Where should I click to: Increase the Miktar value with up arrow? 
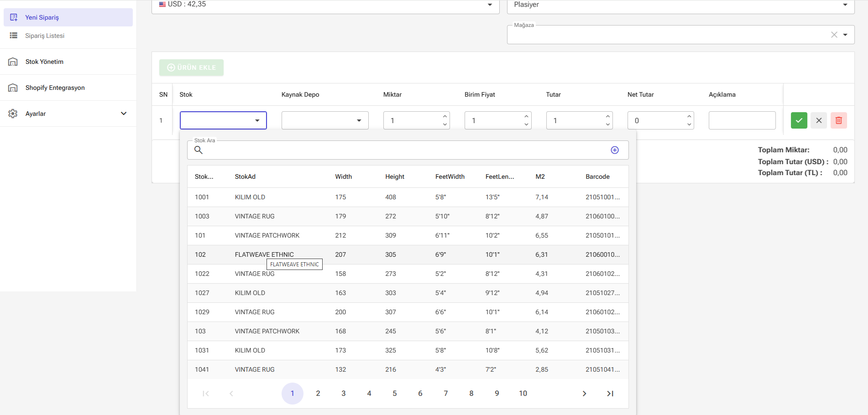445,116
